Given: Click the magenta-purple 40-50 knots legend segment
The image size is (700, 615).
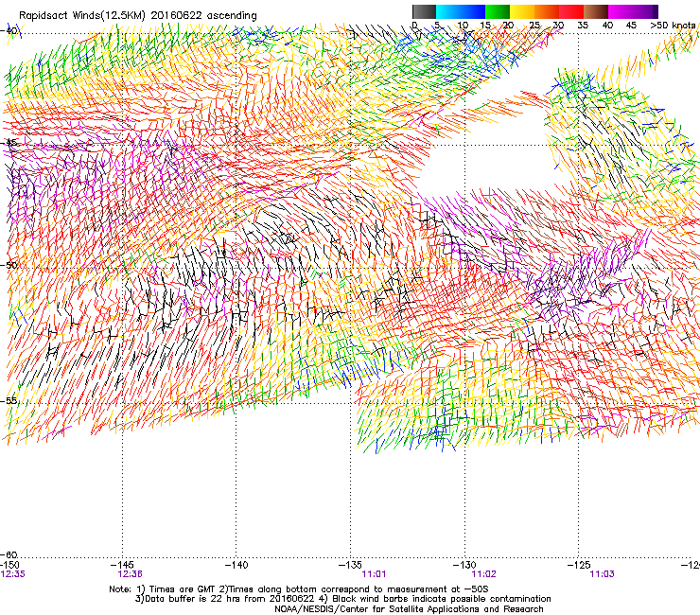Looking at the screenshot, I should [x=633, y=11].
